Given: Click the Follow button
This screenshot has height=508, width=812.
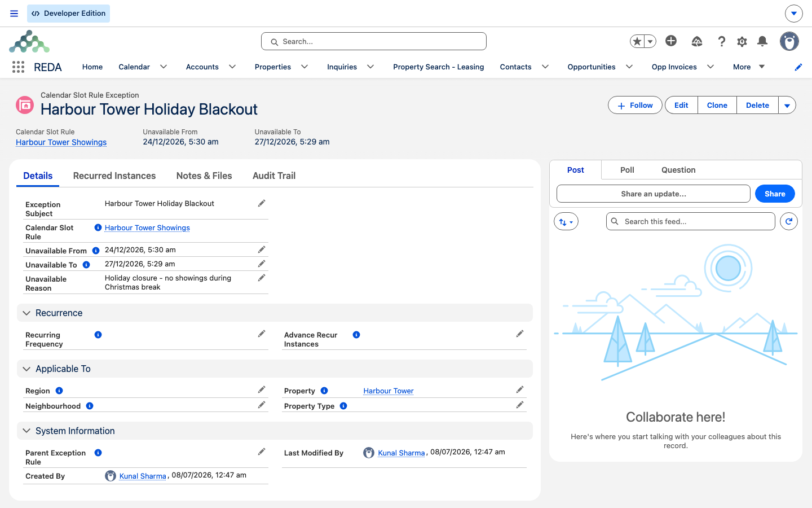Looking at the screenshot, I should point(635,106).
